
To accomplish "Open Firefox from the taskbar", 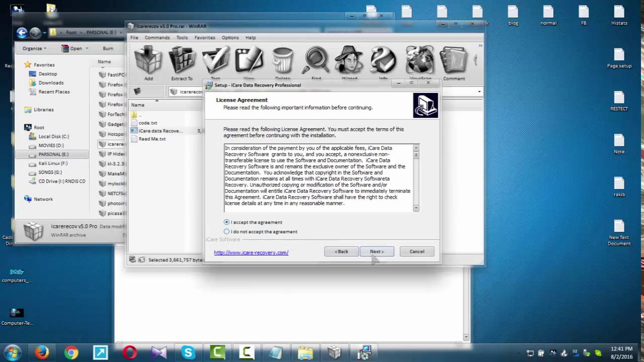I will pyautogui.click(x=42, y=352).
